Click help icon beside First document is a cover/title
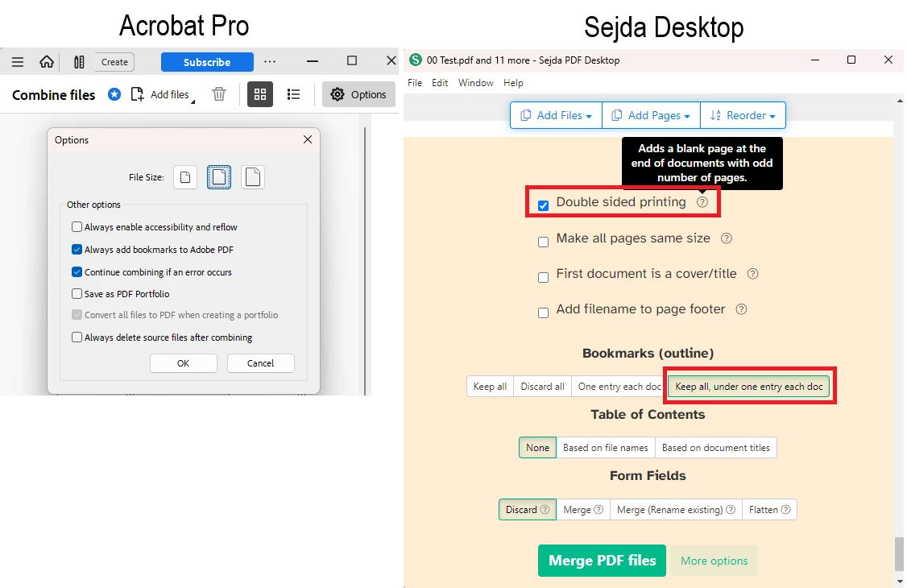 pos(752,274)
